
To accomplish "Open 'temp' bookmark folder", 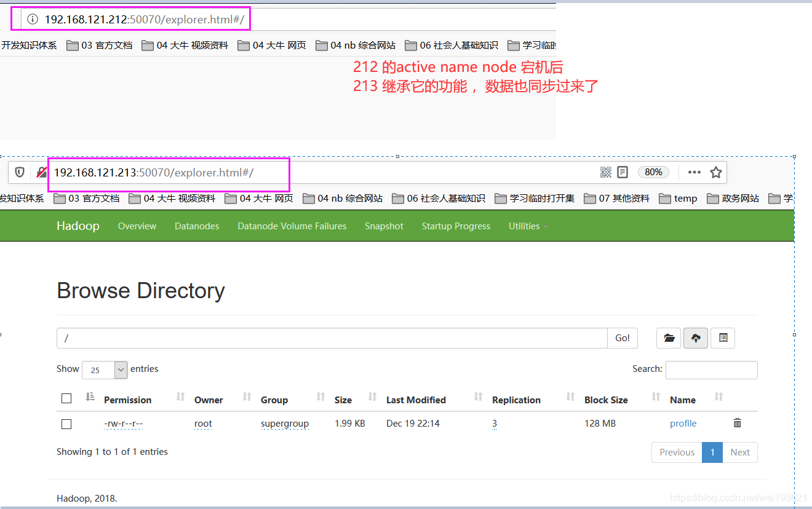I will click(x=678, y=199).
